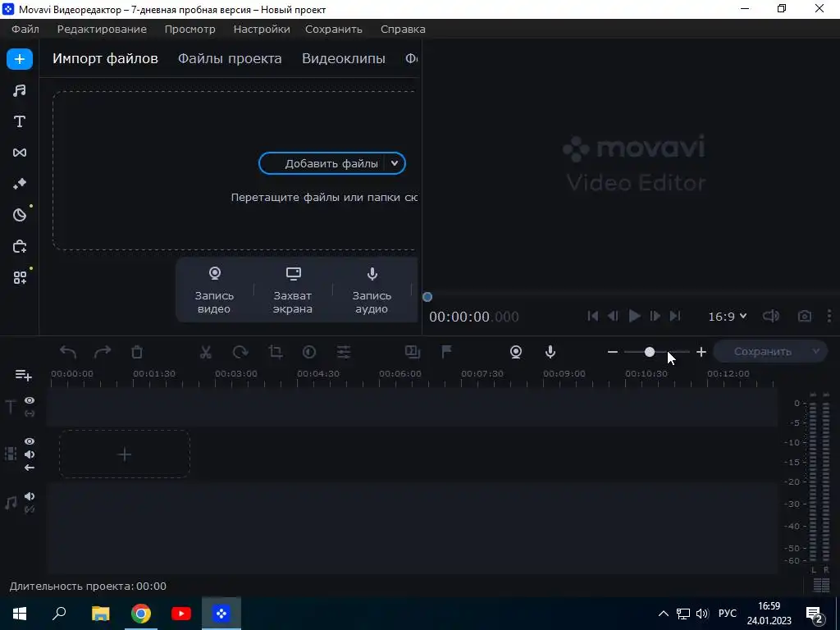The height and width of the screenshot is (630, 840).
Task: Click Захват экрана button
Action: (x=293, y=290)
